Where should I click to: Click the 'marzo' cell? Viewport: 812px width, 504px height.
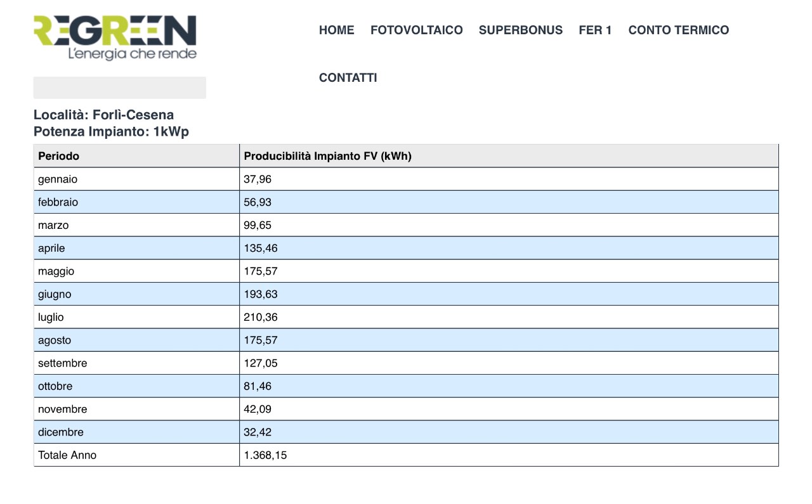click(136, 225)
